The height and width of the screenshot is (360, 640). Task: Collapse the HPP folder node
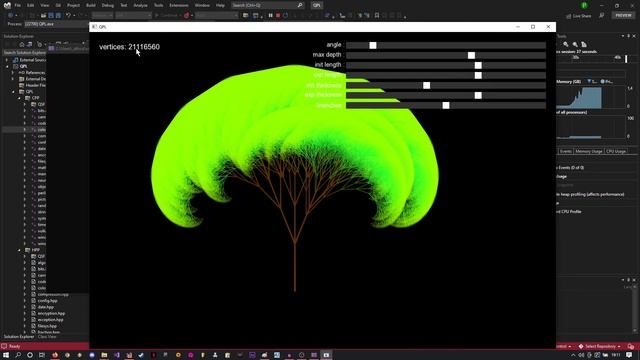click(19, 250)
